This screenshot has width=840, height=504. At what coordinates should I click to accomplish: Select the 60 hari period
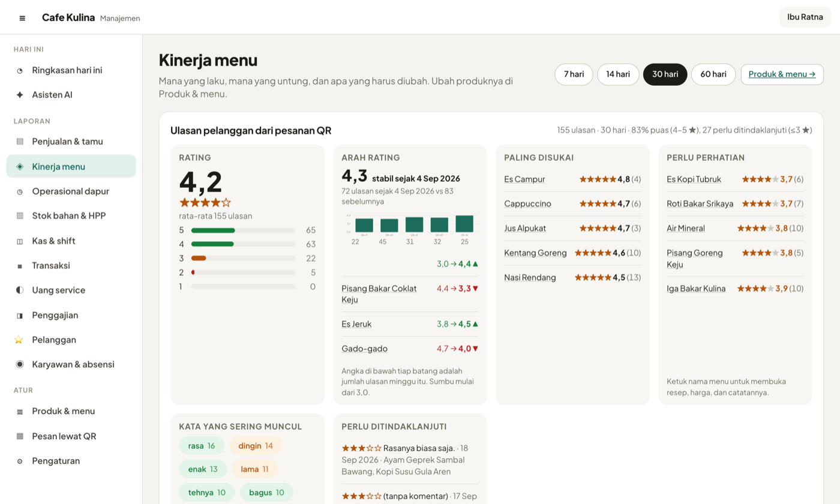(x=713, y=74)
